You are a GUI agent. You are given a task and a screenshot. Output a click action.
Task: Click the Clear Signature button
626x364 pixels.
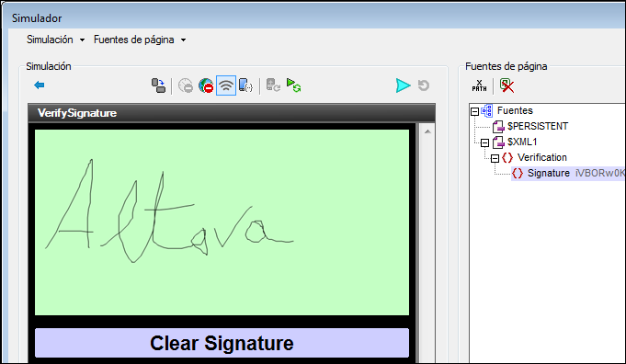222,343
